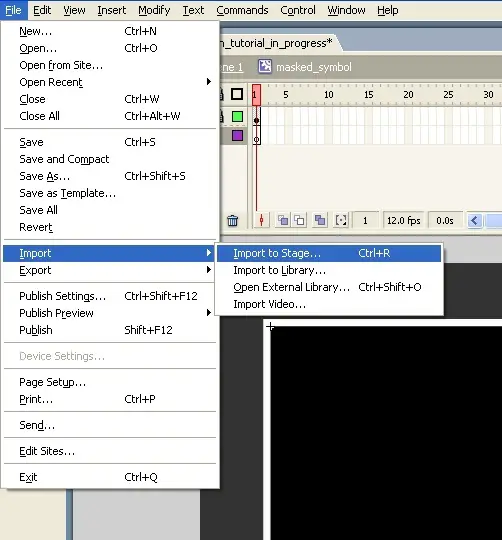The image size is (502, 540).
Task: Open the Modify menu
Action: point(154,10)
